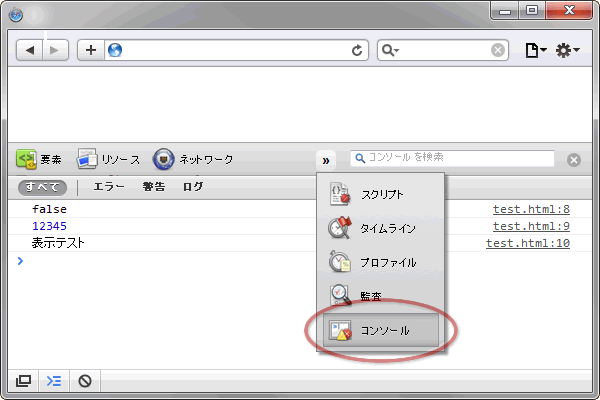This screenshot has height=400, width=600.
Task: Filter console by 警告
Action: coord(154,187)
